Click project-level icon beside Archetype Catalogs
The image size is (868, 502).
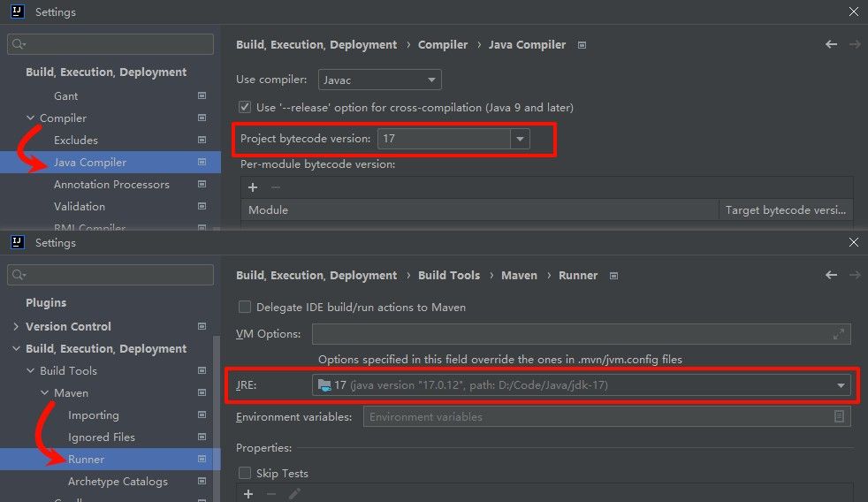tap(202, 482)
